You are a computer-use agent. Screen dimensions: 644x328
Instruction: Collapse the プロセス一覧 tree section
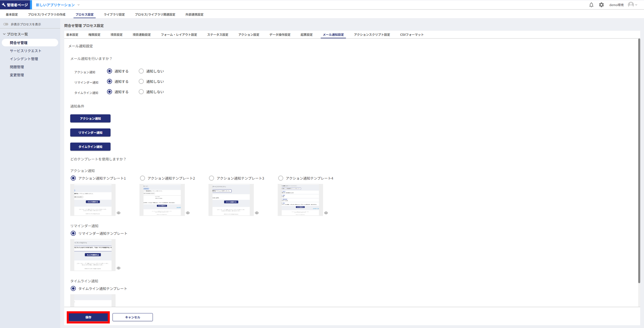tap(4, 34)
